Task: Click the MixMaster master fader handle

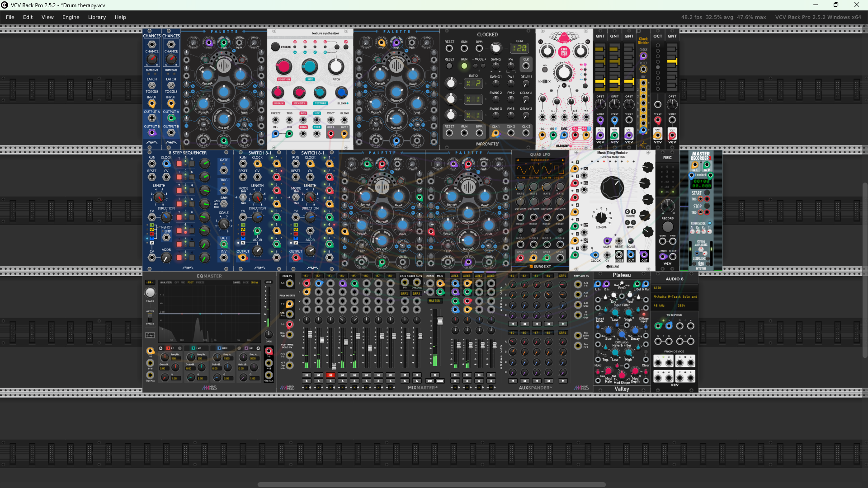Action: (440, 321)
